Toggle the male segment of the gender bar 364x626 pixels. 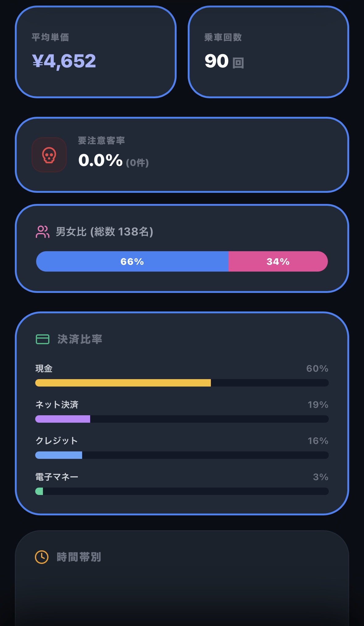tap(132, 261)
